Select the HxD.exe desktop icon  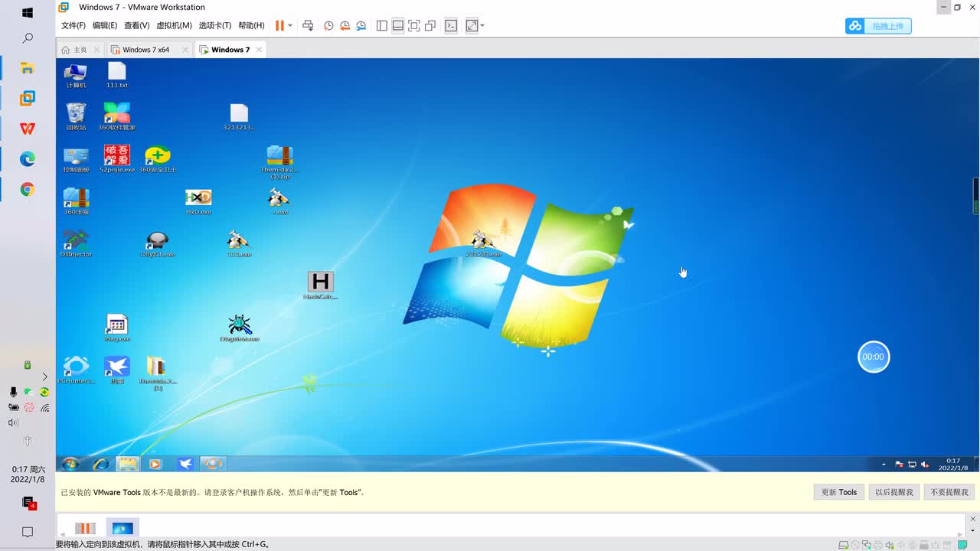[x=198, y=201]
